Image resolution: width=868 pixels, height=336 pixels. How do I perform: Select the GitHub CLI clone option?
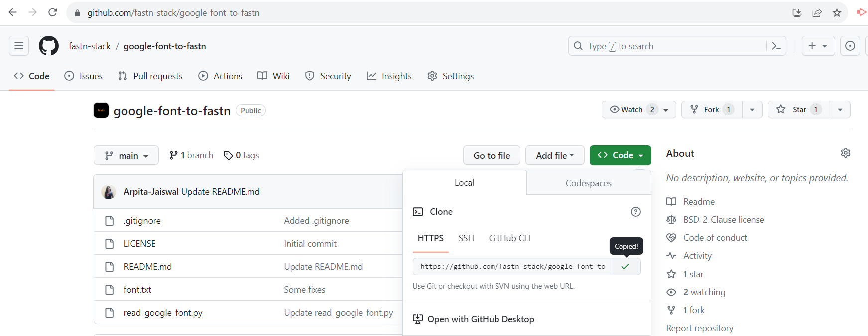[509, 238]
